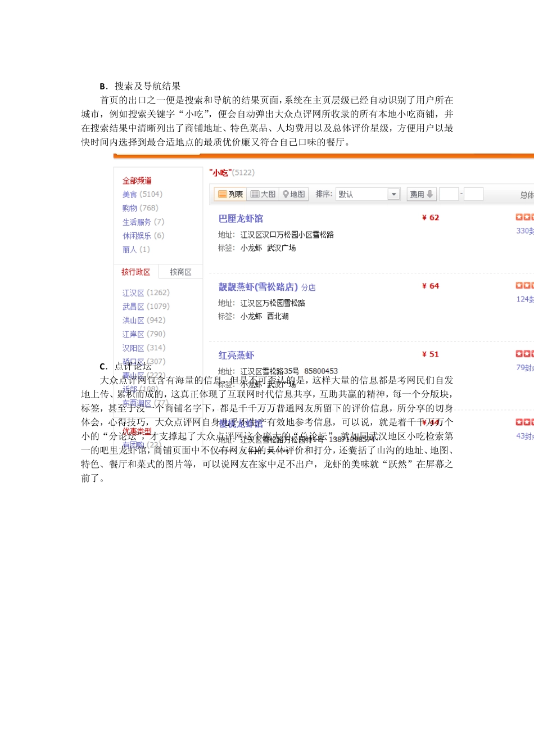Click star rating of 靓靓蒸虾
Viewport: 534px width, 756px height.
[x=525, y=286]
